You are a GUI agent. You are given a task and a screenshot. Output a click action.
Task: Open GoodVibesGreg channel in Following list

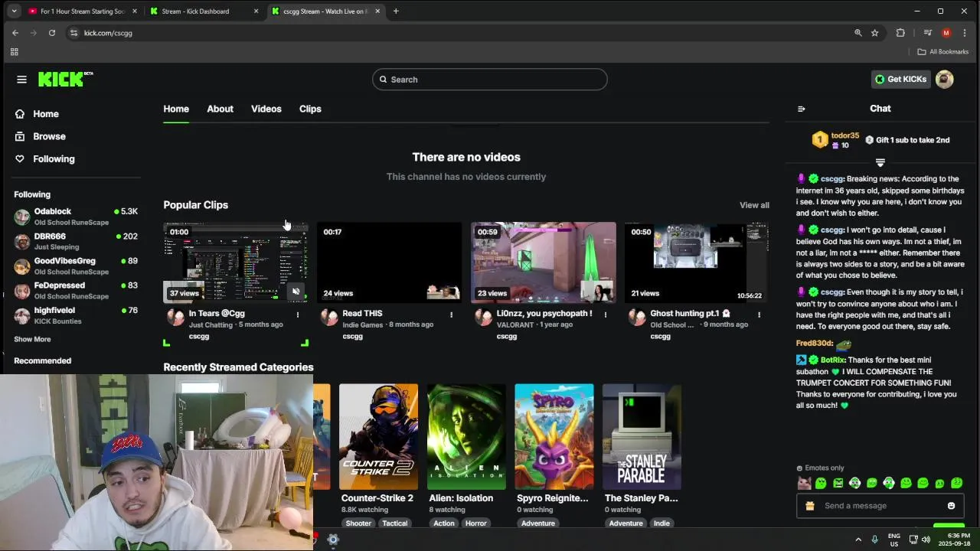click(76, 266)
